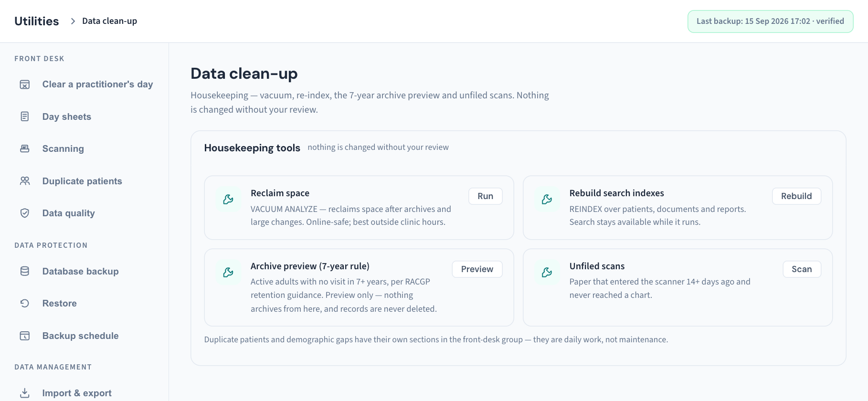This screenshot has height=401, width=868.
Task: Click the Unfiled scans wrench icon
Action: (x=547, y=272)
